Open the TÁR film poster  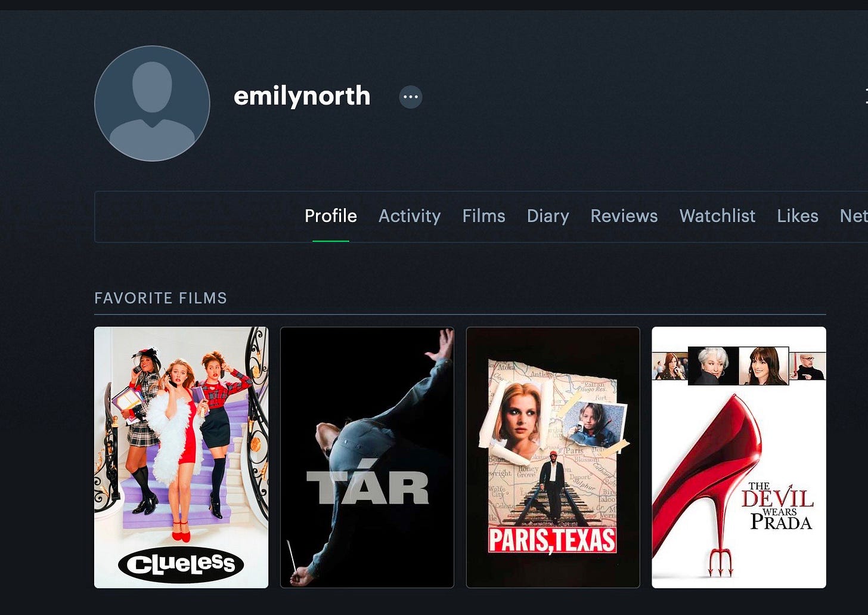click(367, 458)
